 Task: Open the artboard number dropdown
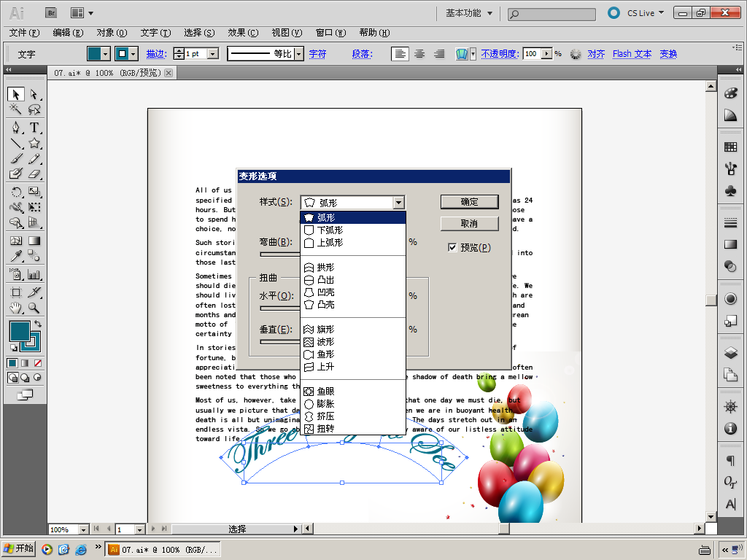click(x=139, y=529)
